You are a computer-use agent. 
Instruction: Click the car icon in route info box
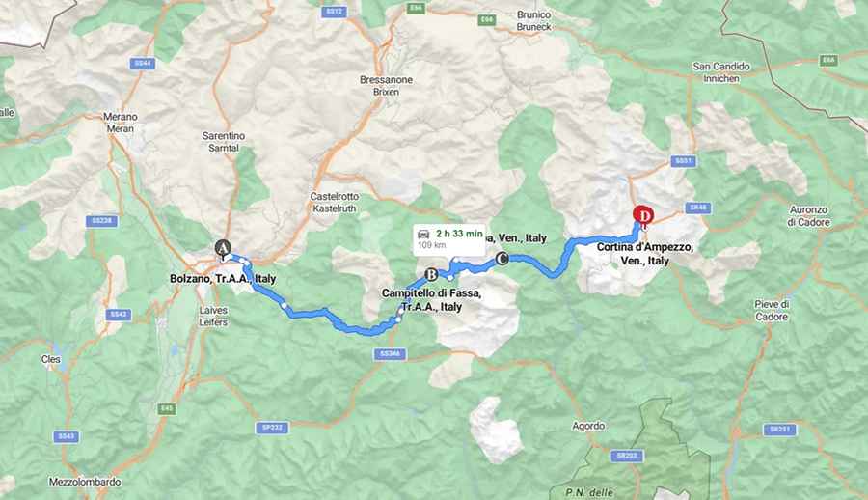tap(423, 234)
